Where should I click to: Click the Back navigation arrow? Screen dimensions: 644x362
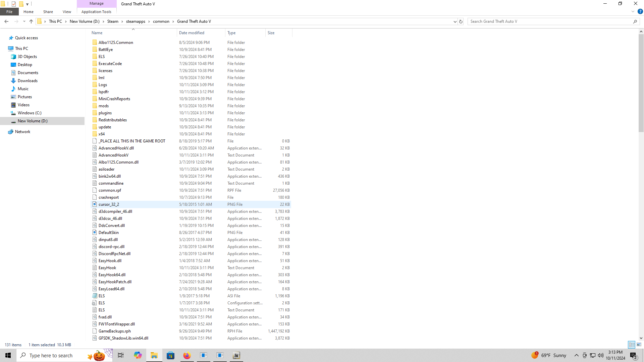(x=6, y=21)
